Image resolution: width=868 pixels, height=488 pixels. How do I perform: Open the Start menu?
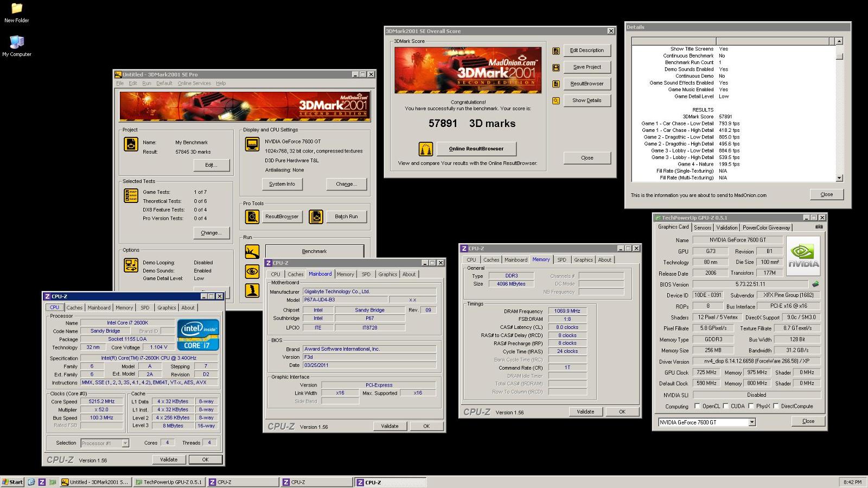point(12,482)
